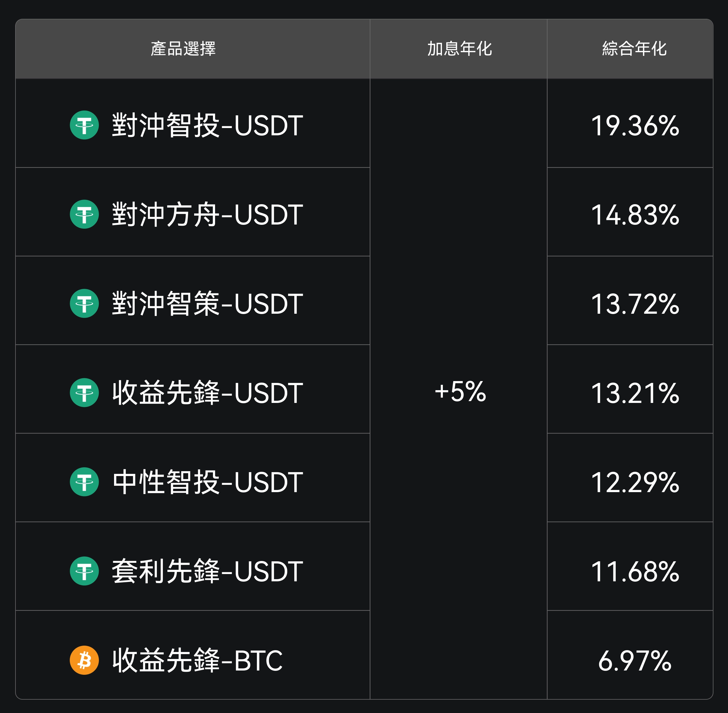Click the +5% bonus rate value
This screenshot has height=713, width=728.
point(460,391)
